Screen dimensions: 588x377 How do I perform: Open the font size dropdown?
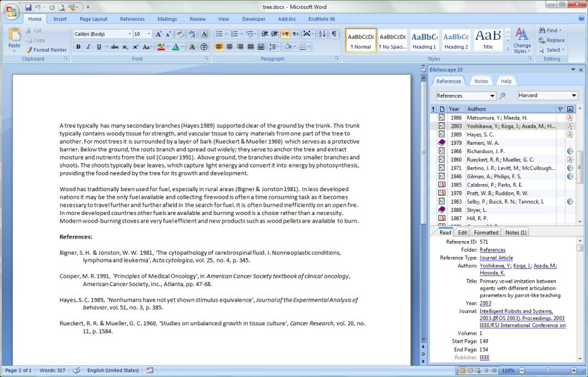148,34
